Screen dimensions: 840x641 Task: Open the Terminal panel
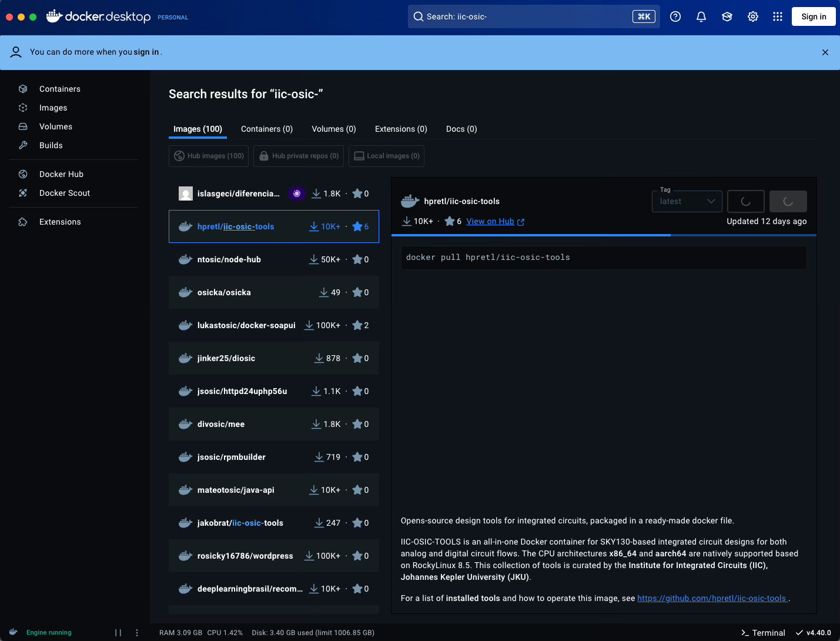tap(763, 633)
